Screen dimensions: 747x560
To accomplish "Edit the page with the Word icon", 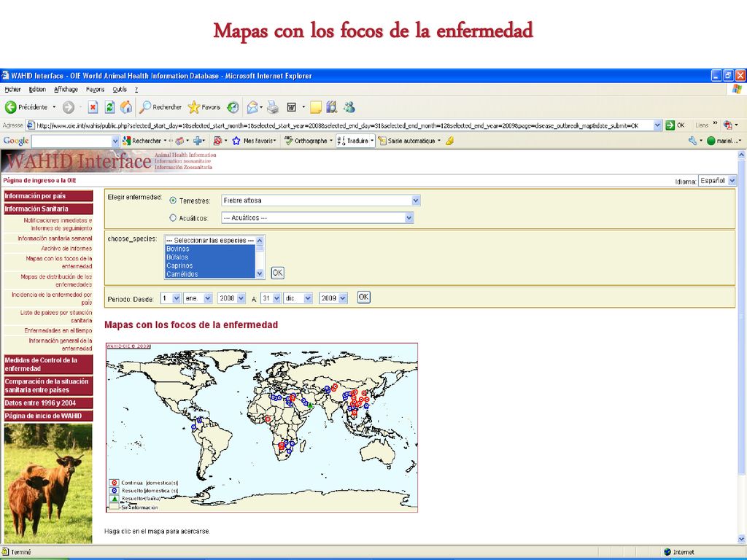I will (291, 108).
